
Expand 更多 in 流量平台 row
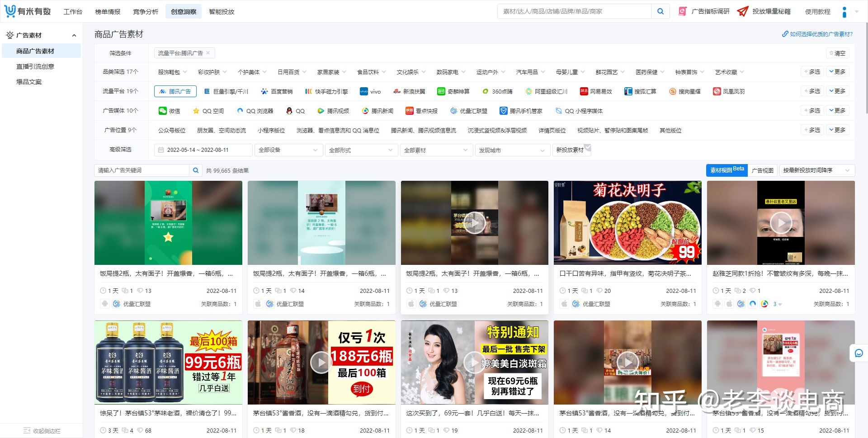[837, 91]
